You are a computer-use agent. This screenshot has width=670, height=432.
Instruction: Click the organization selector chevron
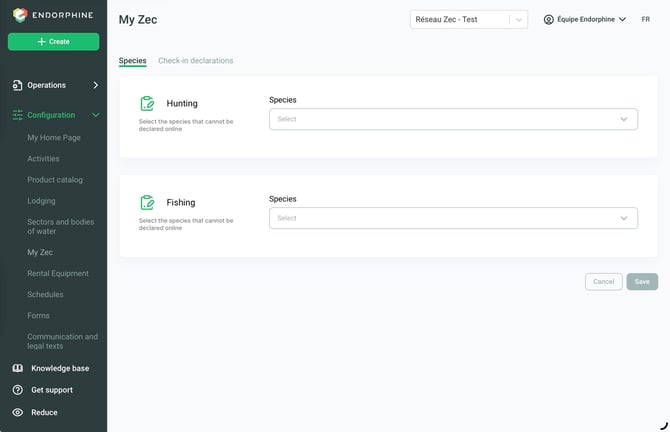click(x=519, y=20)
